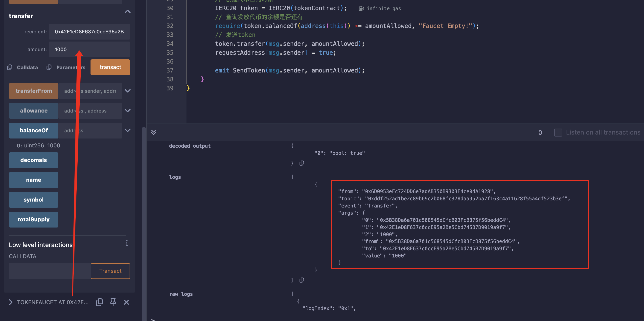Viewport: 644px width, 321px height.
Task: Pin the TOKENFAUCET deployed contract
Action: click(x=113, y=302)
